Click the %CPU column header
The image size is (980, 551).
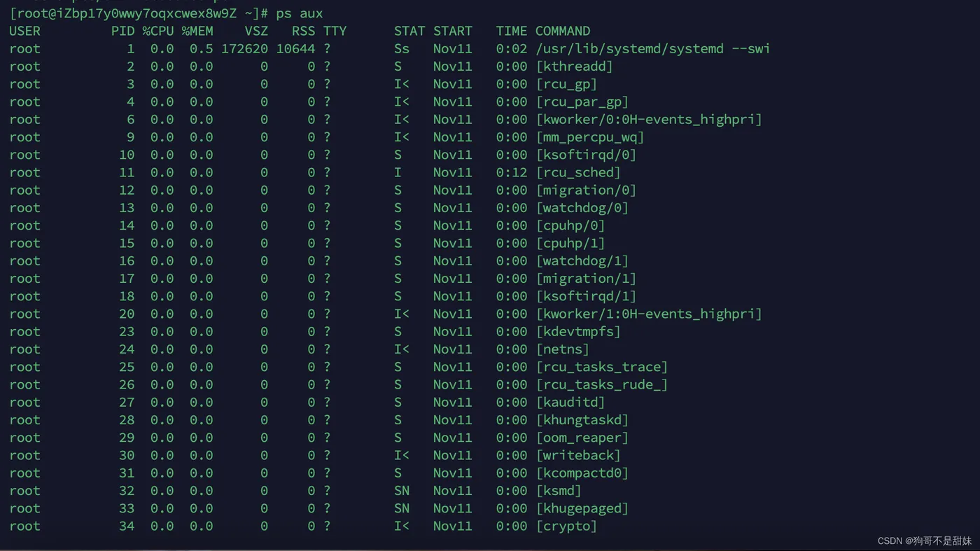158,31
